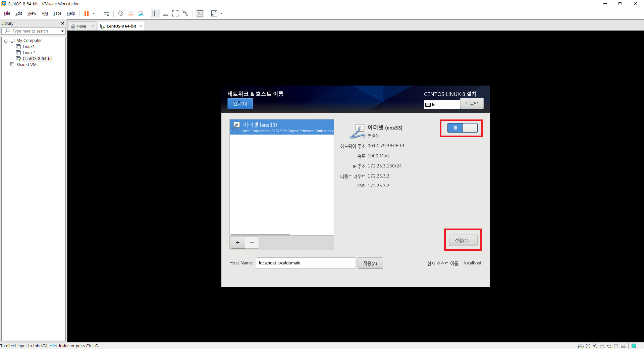Click the stretch guest display icon
The height and width of the screenshot is (349, 644).
(x=214, y=13)
